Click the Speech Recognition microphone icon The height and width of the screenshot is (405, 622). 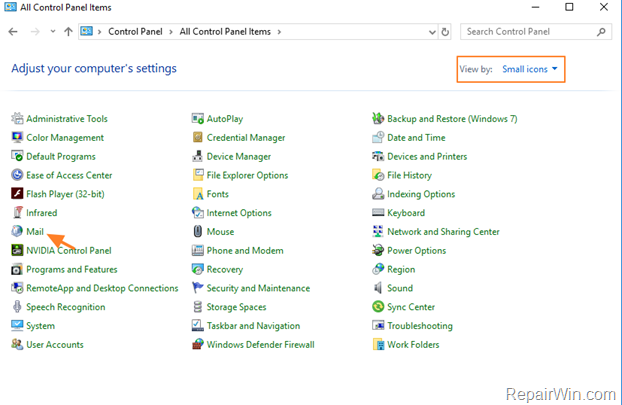pos(17,307)
